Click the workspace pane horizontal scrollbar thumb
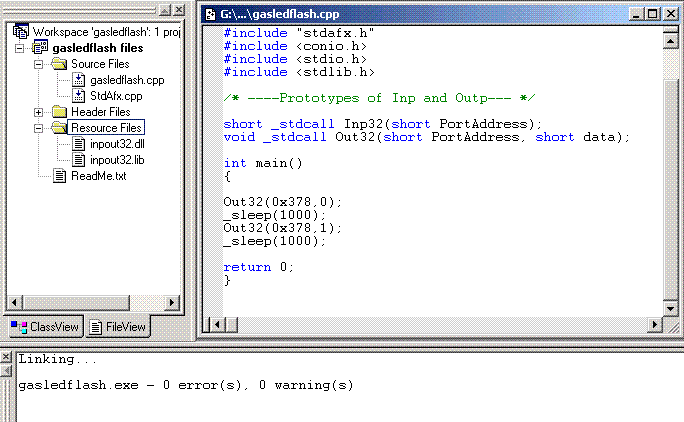This screenshot has width=684, height=422. (76, 302)
